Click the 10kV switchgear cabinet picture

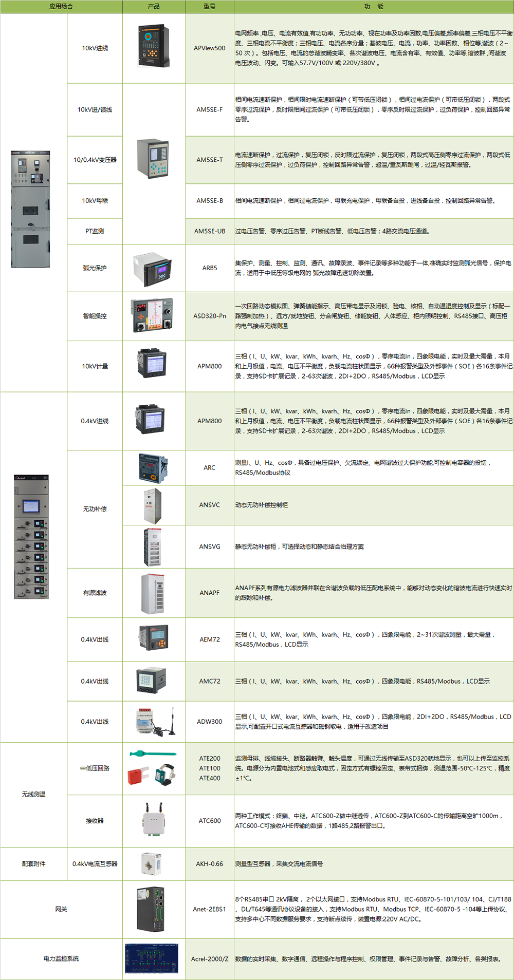tap(30, 210)
